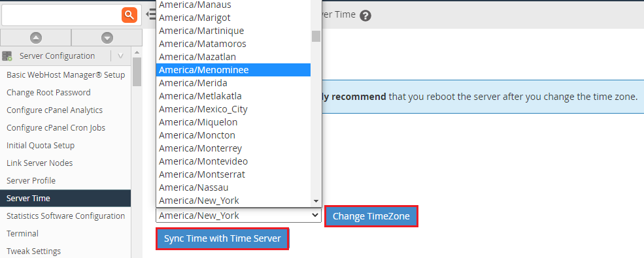Click the Server Configuration server icon

point(7,56)
